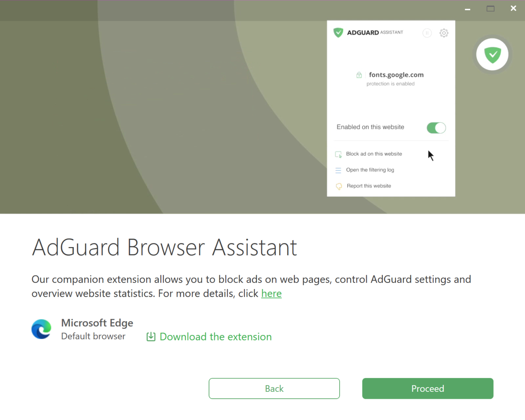525x420 pixels.
Task: Click Download the extension link
Action: (215, 337)
